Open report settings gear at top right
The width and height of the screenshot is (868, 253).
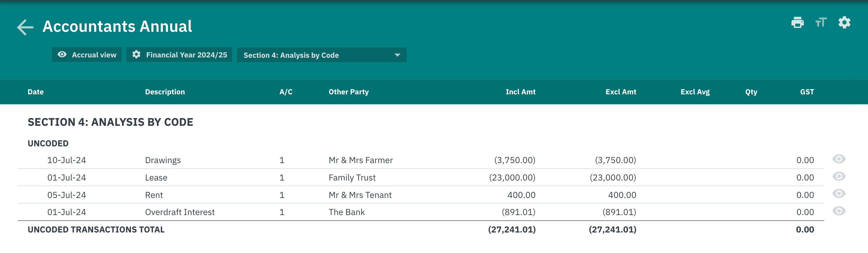click(844, 23)
